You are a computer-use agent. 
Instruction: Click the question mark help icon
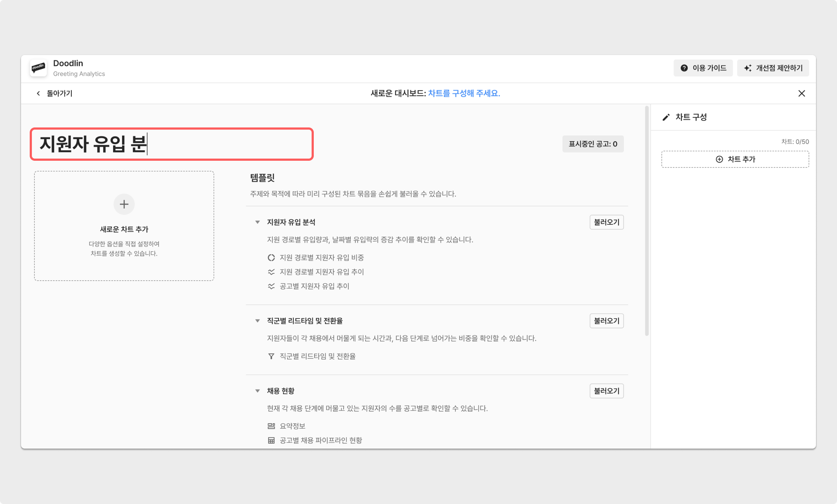click(684, 68)
